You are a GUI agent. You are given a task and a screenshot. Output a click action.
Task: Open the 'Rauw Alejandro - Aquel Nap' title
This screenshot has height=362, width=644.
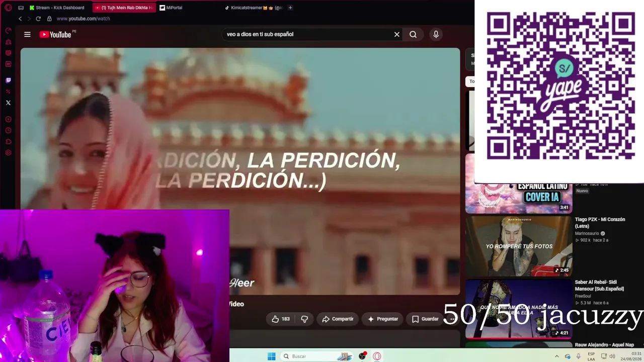pos(604,345)
